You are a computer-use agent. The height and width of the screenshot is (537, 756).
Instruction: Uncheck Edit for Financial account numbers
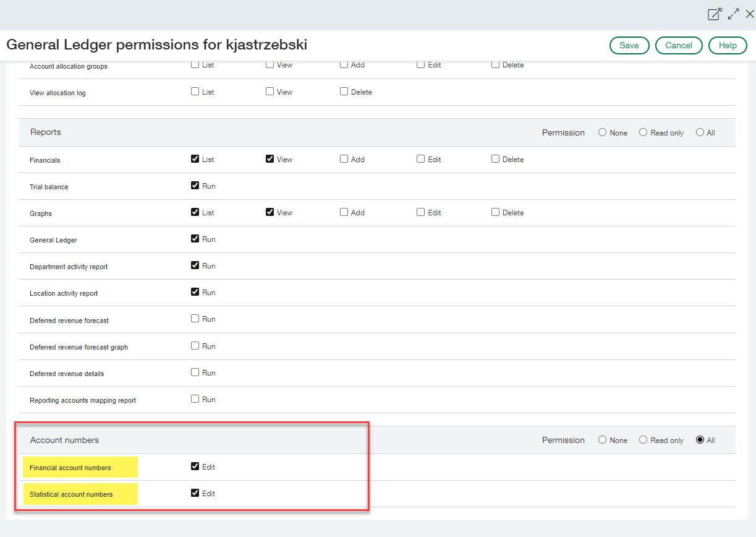pyautogui.click(x=195, y=466)
